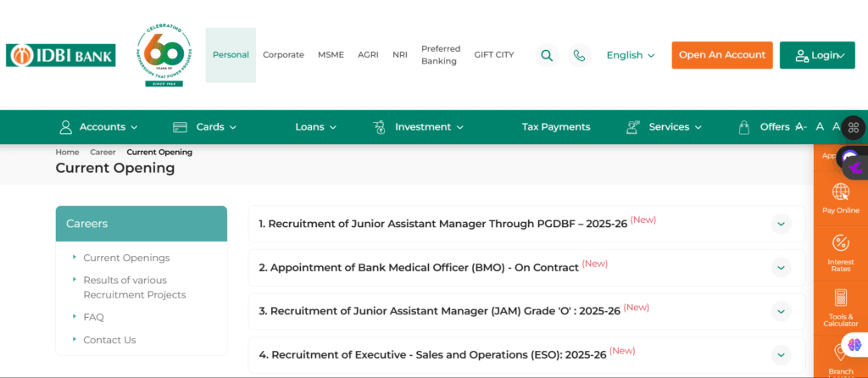The image size is (868, 378).
Task: Open Pay Online globe icon
Action: click(x=841, y=192)
